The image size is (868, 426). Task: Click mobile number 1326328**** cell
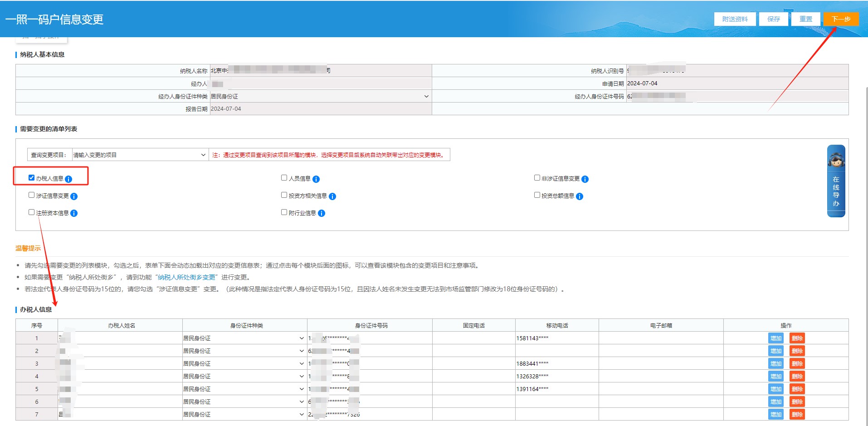pos(557,376)
